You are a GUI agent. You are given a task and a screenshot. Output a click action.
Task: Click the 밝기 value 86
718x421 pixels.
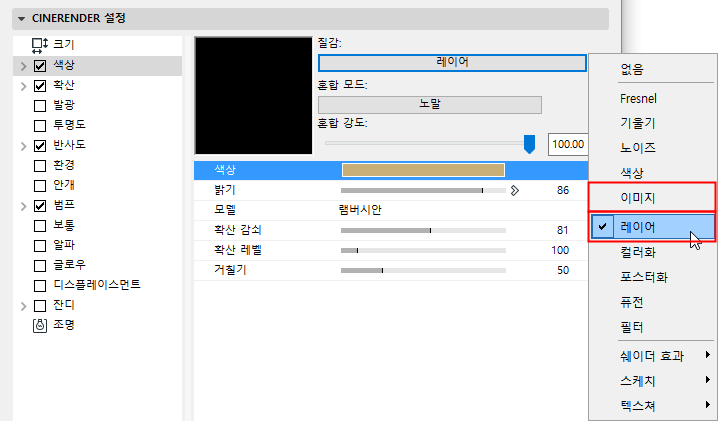pos(563,190)
